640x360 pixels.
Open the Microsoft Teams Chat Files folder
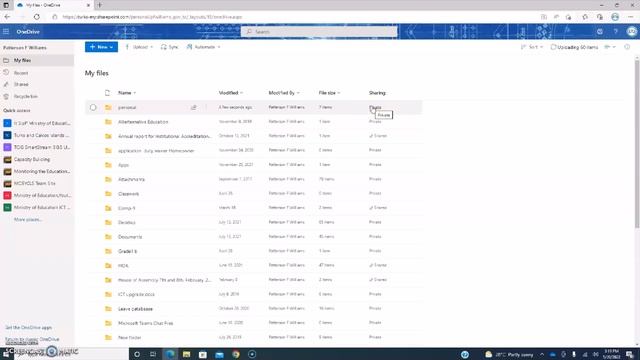point(145,323)
